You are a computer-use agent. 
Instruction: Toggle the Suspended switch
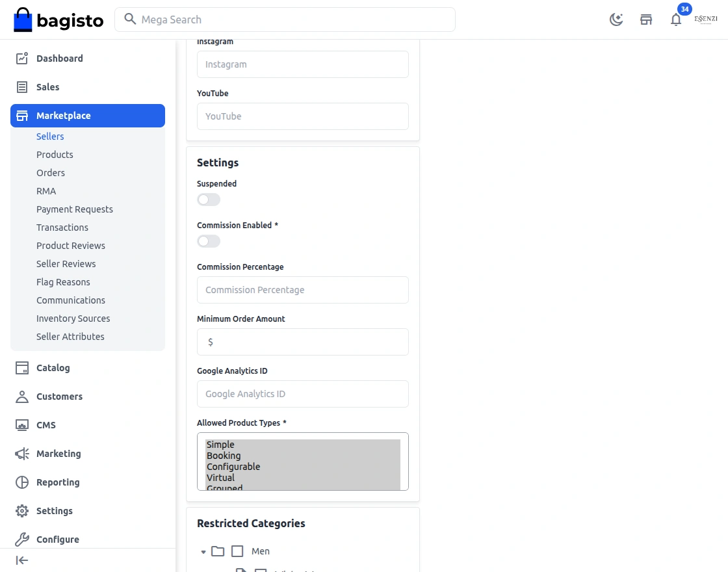tap(209, 200)
